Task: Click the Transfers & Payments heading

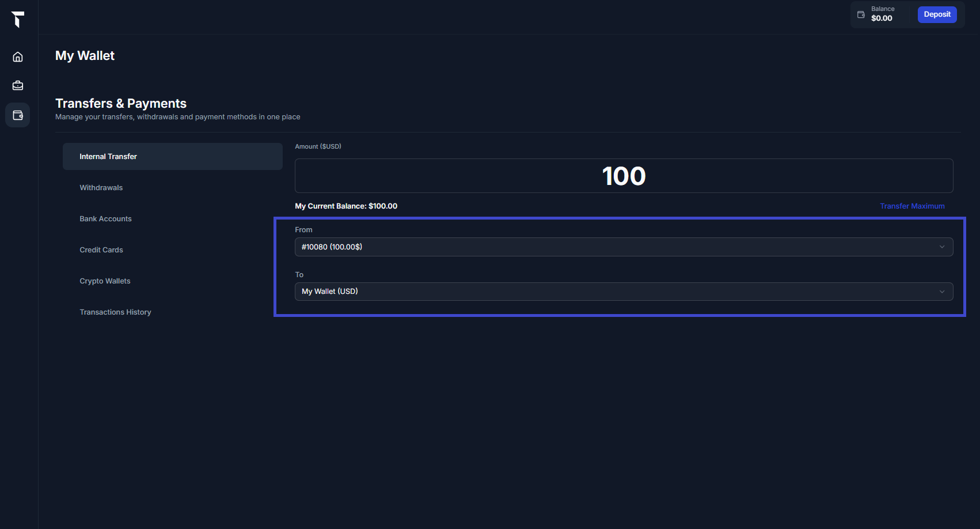Action: pyautogui.click(x=121, y=104)
